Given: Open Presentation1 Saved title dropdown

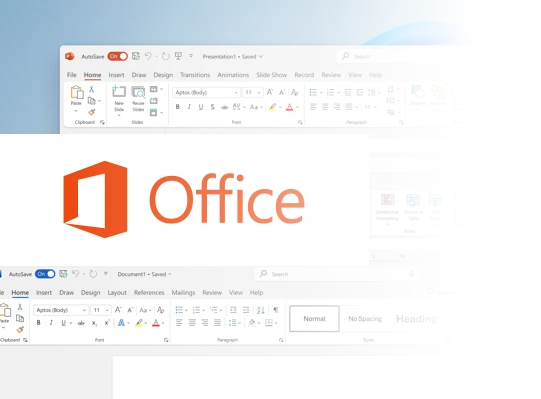Looking at the screenshot, I should pyautogui.click(x=233, y=57).
